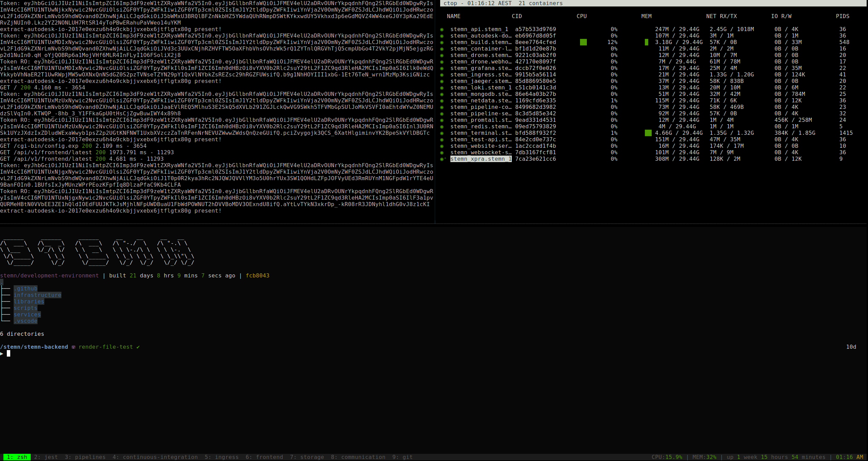Image resolution: width=868 pixels, height=461 pixels.
Task: Select tmux window 6: frontend
Action: pos(264,457)
